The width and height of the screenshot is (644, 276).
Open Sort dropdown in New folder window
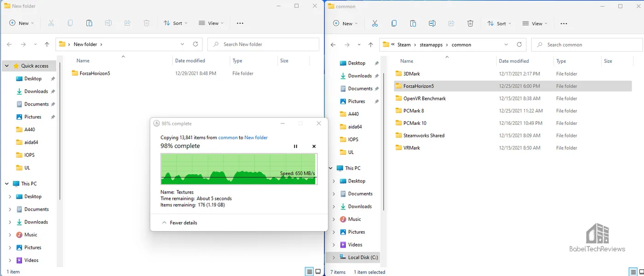click(176, 23)
